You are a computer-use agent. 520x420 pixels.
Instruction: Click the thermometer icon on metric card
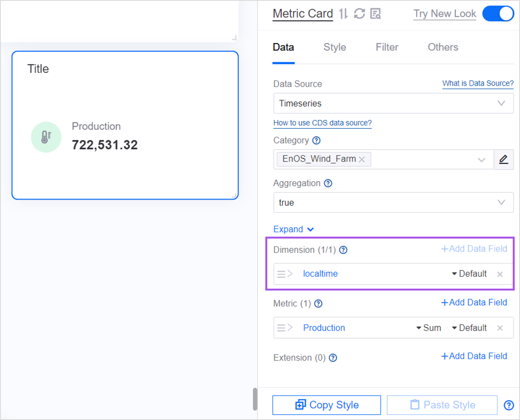click(x=46, y=137)
